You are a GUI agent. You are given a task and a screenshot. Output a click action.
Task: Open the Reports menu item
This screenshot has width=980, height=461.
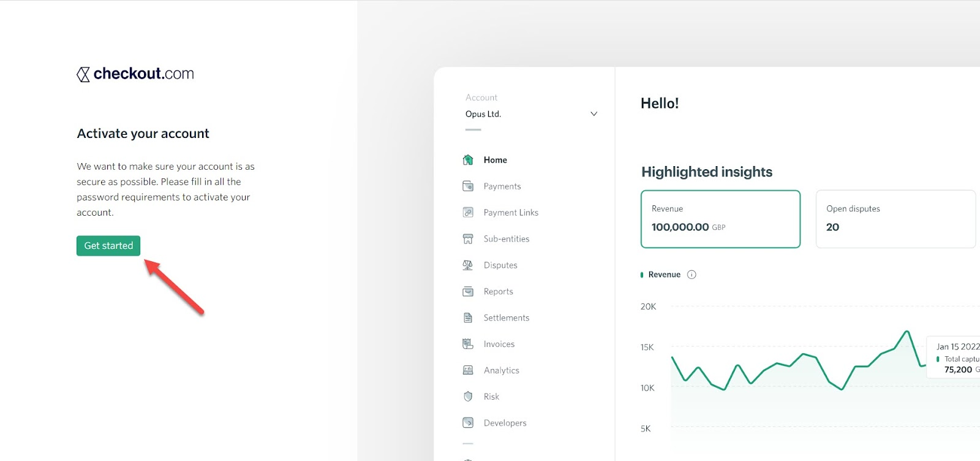point(498,292)
